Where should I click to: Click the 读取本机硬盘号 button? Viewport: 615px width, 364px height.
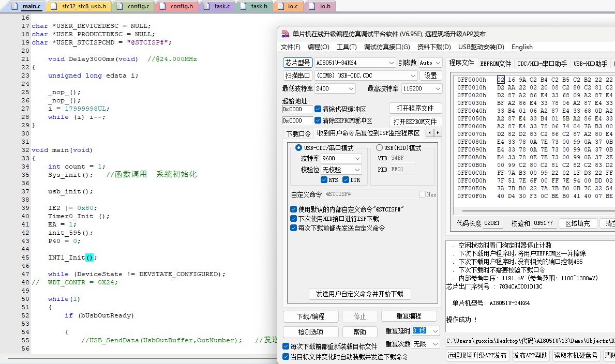coord(576,355)
